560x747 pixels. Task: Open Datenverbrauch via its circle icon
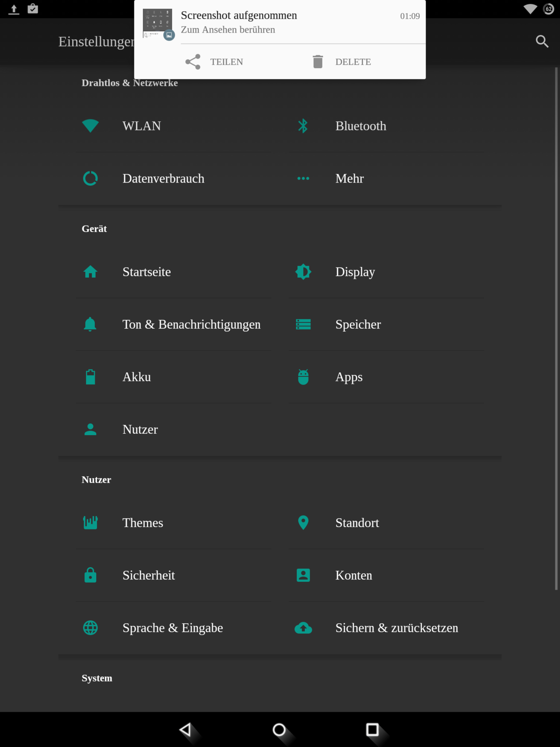click(x=90, y=178)
